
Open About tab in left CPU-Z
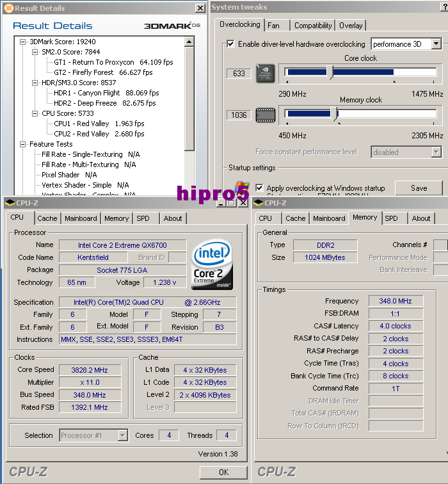click(x=173, y=218)
